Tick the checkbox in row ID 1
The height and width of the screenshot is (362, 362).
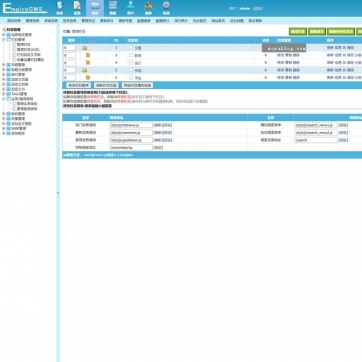[131, 48]
